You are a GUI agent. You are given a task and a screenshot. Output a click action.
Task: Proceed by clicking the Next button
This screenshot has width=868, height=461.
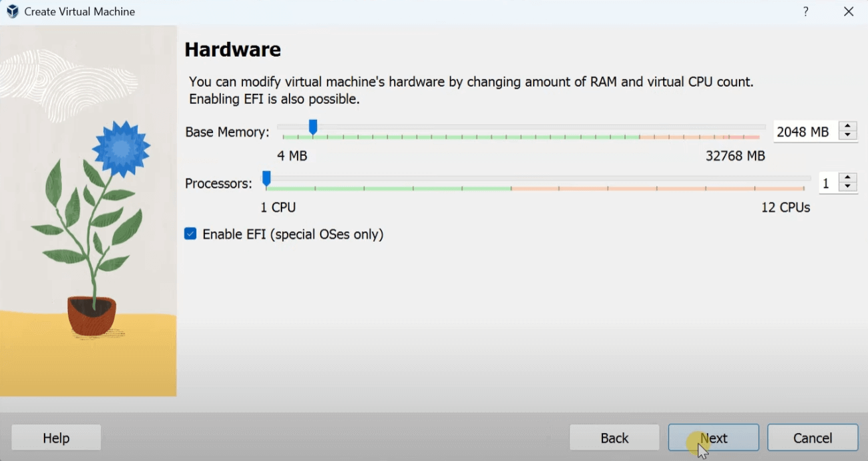pyautogui.click(x=714, y=438)
